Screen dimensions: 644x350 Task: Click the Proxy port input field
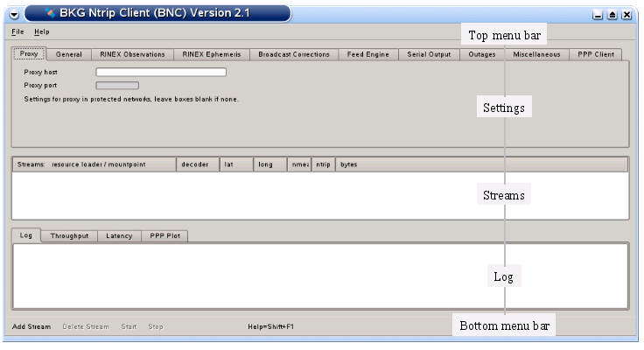pos(116,86)
